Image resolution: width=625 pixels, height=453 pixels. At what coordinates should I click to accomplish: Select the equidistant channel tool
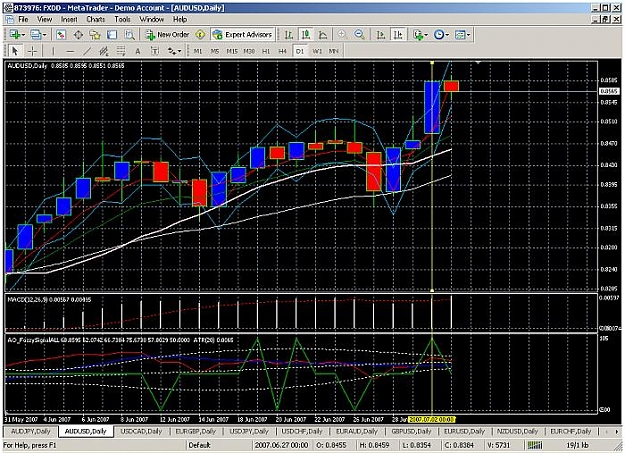click(x=104, y=51)
